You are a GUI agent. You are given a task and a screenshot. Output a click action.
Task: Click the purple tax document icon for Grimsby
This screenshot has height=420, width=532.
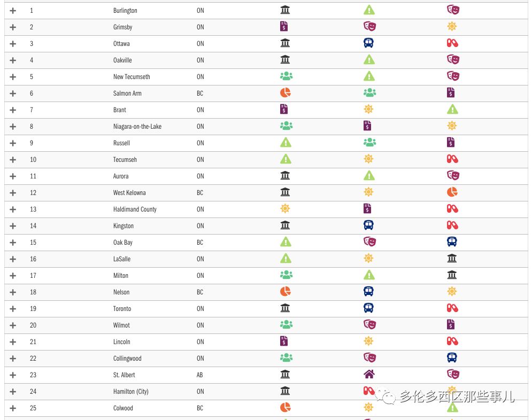pos(284,26)
